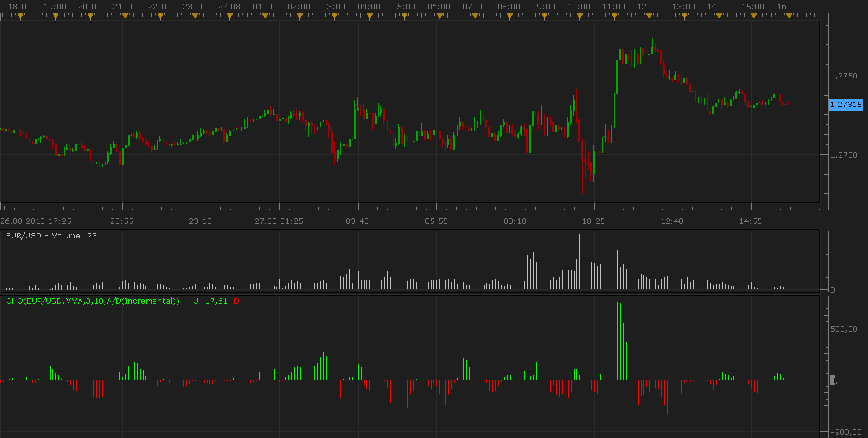Click the 20:55 bottom axis label
Image resolution: width=868 pixels, height=438 pixels.
point(121,221)
